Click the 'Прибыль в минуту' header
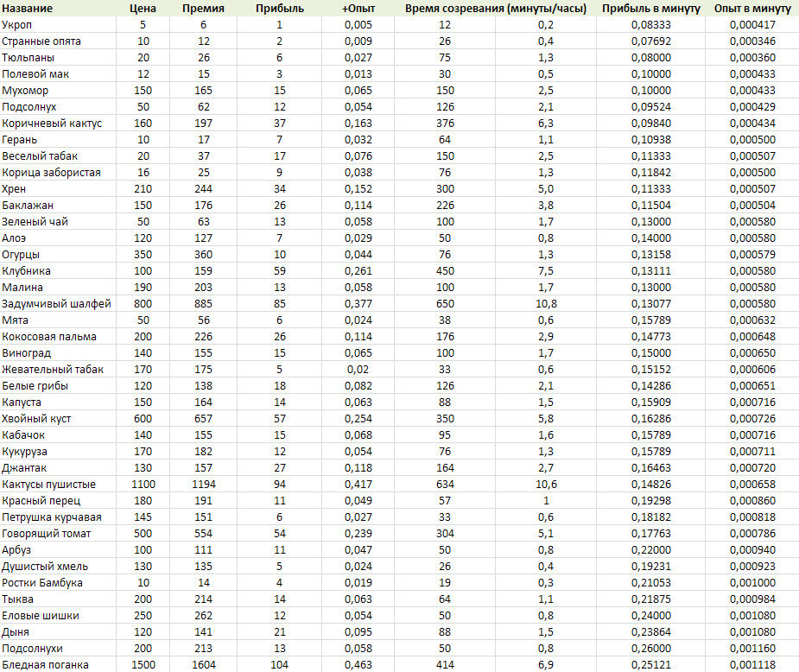The height and width of the screenshot is (672, 799). [x=651, y=9]
